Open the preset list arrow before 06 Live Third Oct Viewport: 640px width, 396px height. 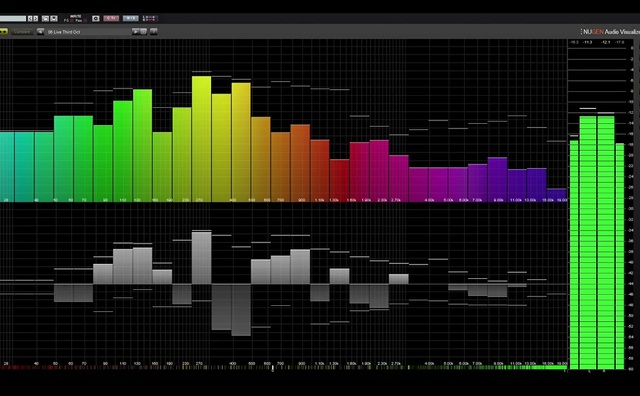[x=40, y=31]
